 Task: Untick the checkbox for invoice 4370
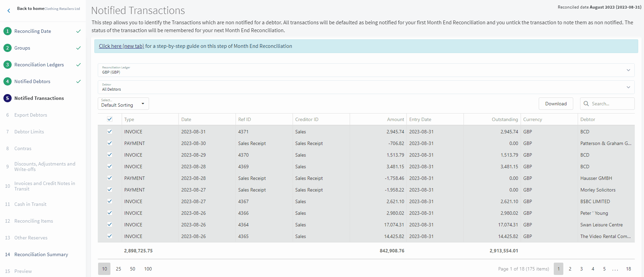[x=110, y=155]
